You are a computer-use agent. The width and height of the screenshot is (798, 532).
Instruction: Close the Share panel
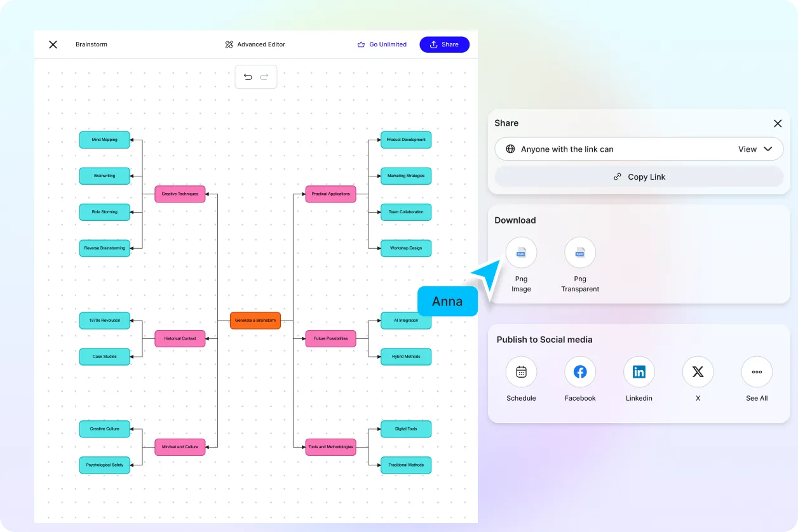point(778,123)
